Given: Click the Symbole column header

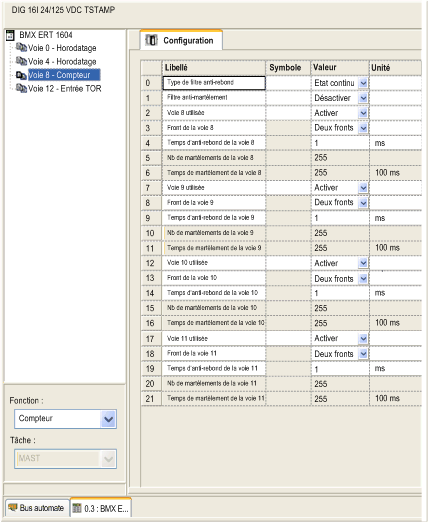Looking at the screenshot, I should pyautogui.click(x=288, y=68).
